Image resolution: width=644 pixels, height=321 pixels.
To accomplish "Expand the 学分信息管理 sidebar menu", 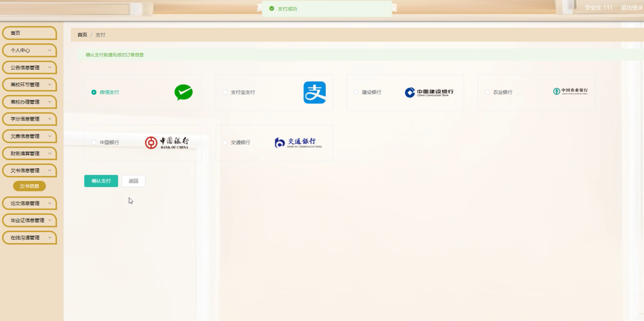I will click(29, 119).
